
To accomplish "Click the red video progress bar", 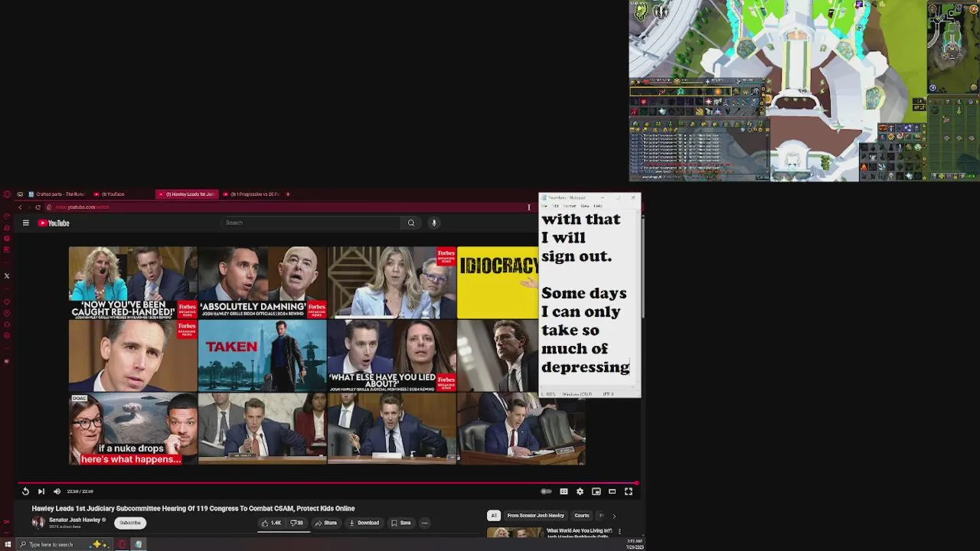I will [x=328, y=483].
